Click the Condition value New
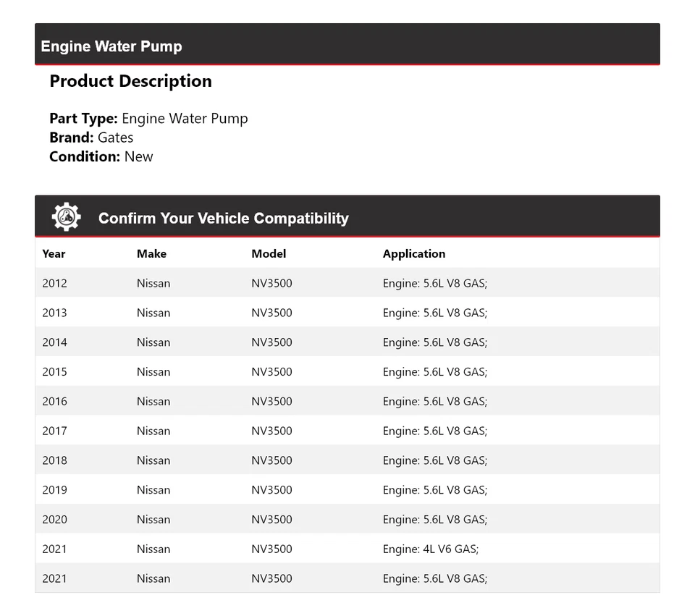The height and width of the screenshot is (616, 695). click(x=138, y=156)
